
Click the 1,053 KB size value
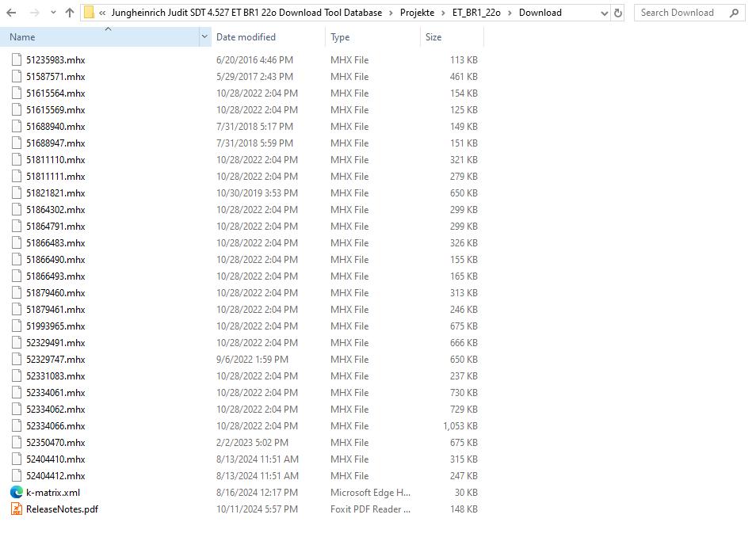click(460, 426)
